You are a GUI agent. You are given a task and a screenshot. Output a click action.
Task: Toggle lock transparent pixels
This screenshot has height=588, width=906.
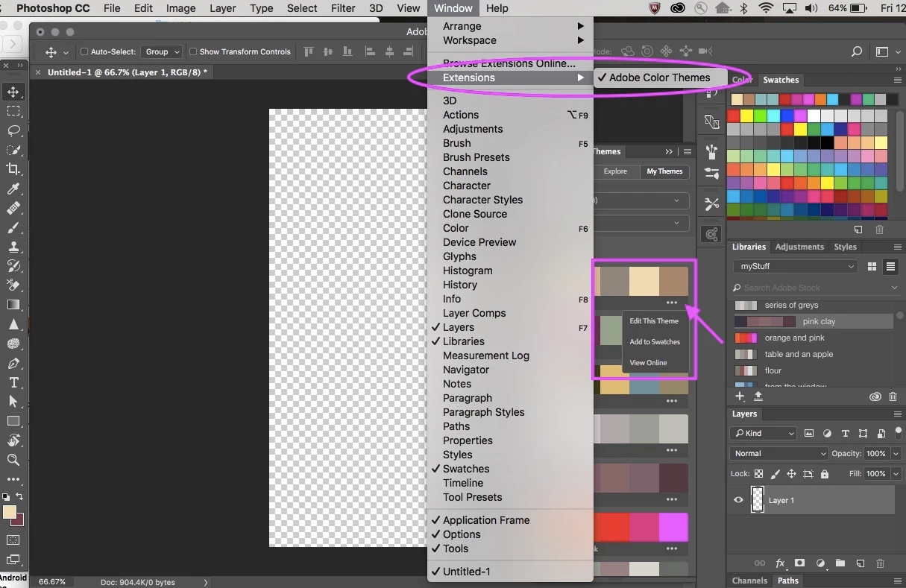pos(758,473)
